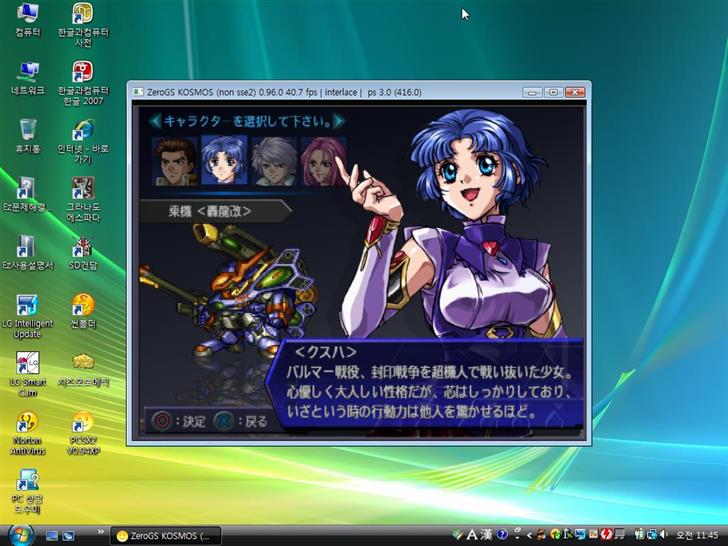Click the left arrow beside キャラクター prompt
The height and width of the screenshot is (546, 728).
(x=155, y=121)
